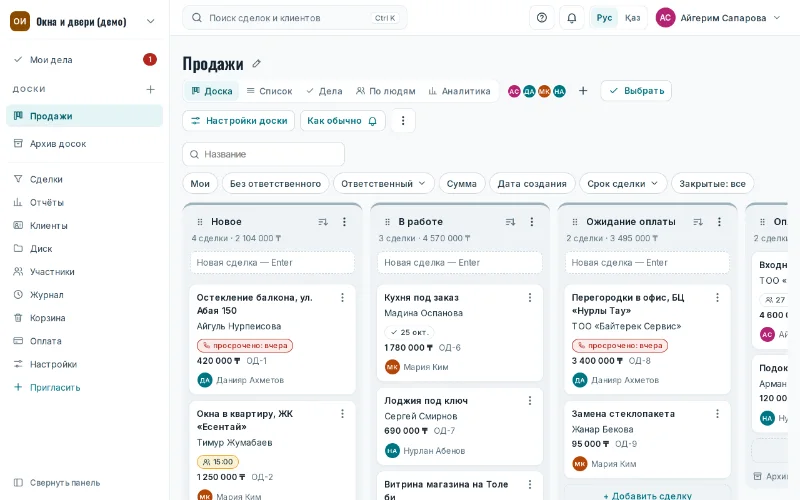
Task: Focus Новая сделка input in Новое column
Action: click(272, 263)
